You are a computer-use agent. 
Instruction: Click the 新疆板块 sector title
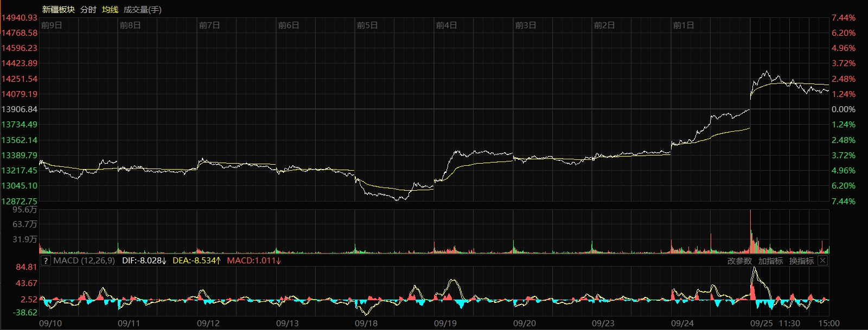[59, 10]
